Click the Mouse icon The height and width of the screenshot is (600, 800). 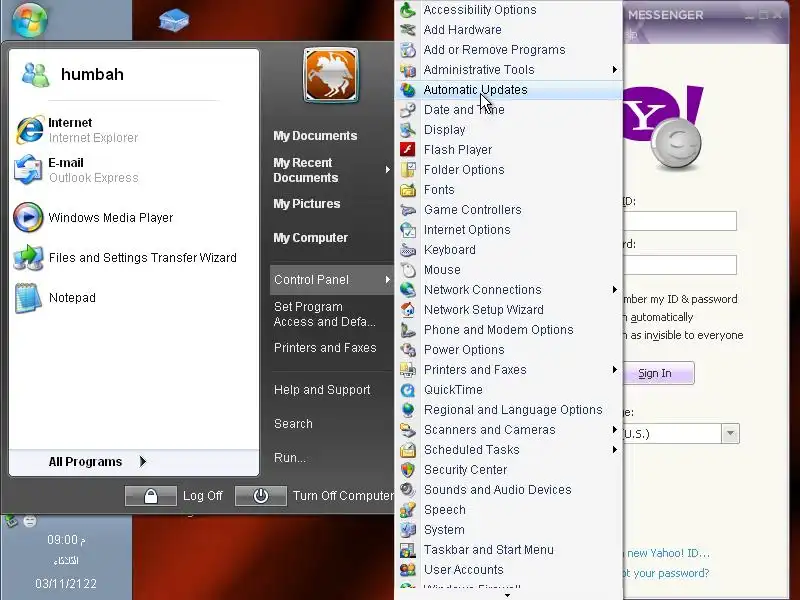pyautogui.click(x=408, y=269)
